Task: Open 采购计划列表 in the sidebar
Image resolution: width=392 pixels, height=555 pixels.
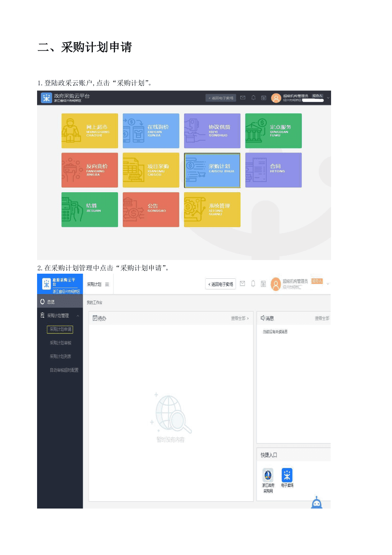Action: [x=60, y=357]
